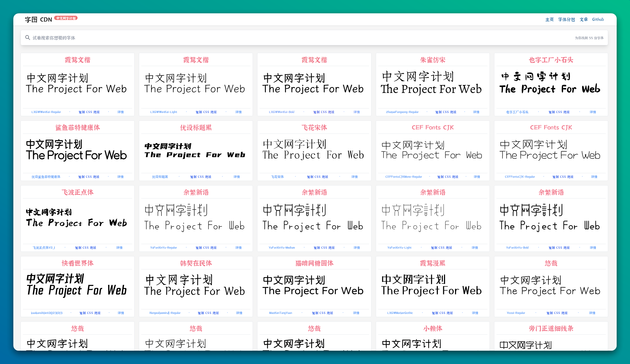Open the Github nav link

(598, 19)
